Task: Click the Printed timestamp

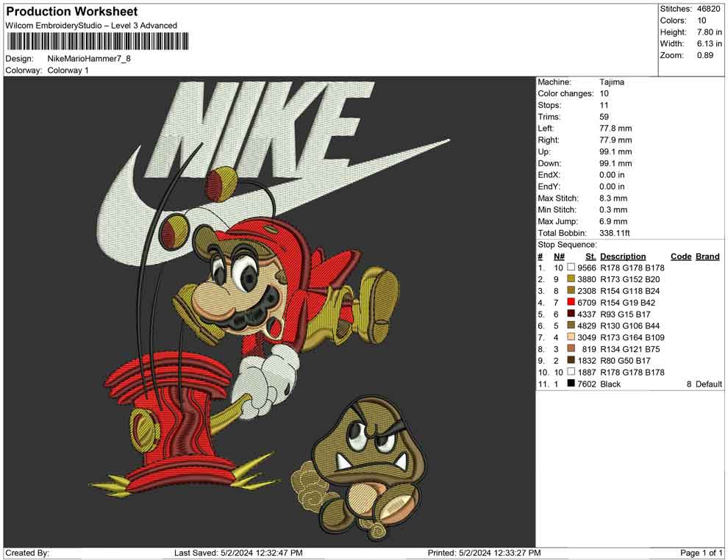Action: [x=484, y=553]
